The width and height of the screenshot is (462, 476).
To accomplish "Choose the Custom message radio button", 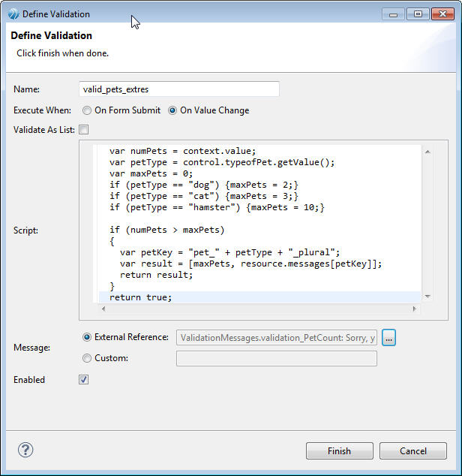I will (x=87, y=358).
